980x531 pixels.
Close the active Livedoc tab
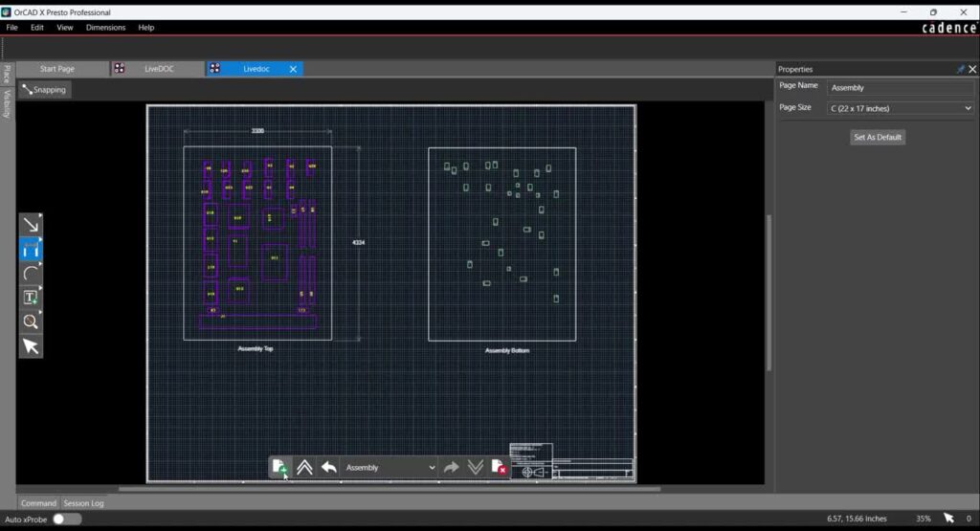click(x=293, y=69)
